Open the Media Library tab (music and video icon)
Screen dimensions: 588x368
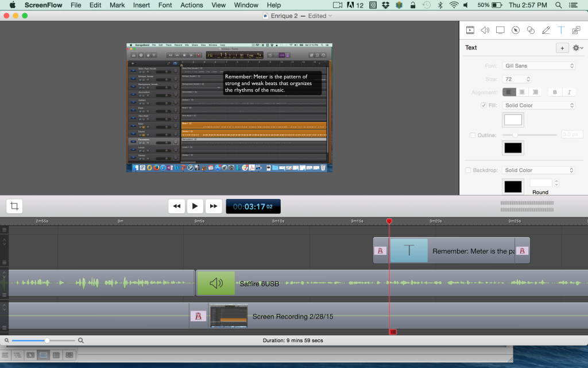[x=576, y=30]
